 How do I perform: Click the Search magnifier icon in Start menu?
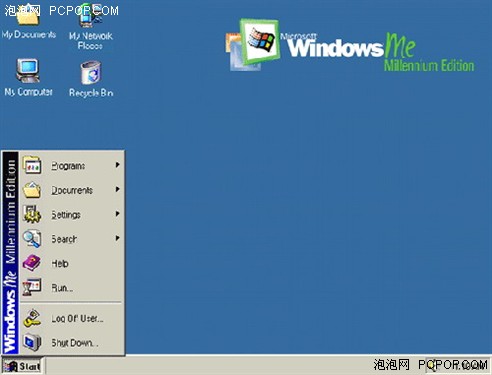coord(32,239)
